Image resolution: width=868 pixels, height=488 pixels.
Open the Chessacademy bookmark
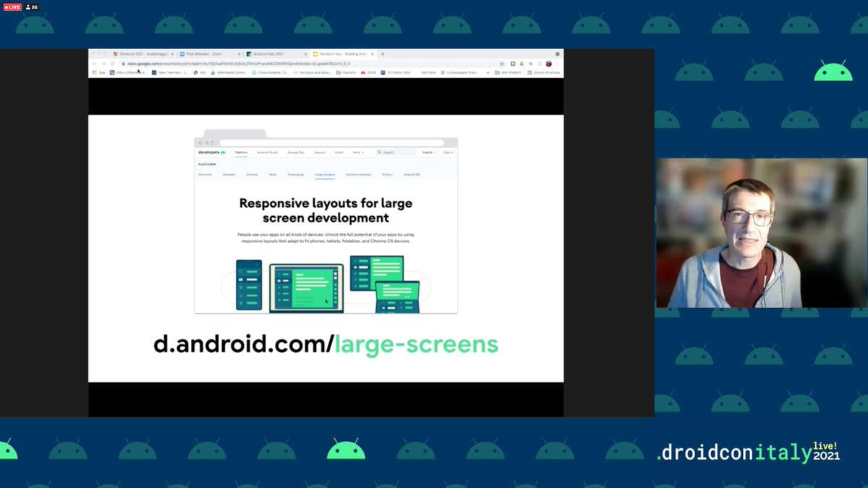pyautogui.click(x=272, y=72)
